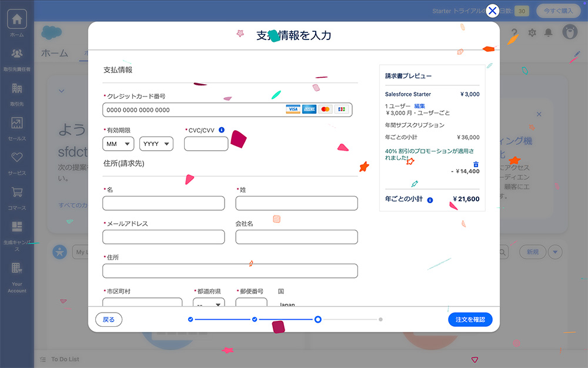588x368 pixels.
Task: Delete the promotion with trash icon
Action: [x=476, y=164]
